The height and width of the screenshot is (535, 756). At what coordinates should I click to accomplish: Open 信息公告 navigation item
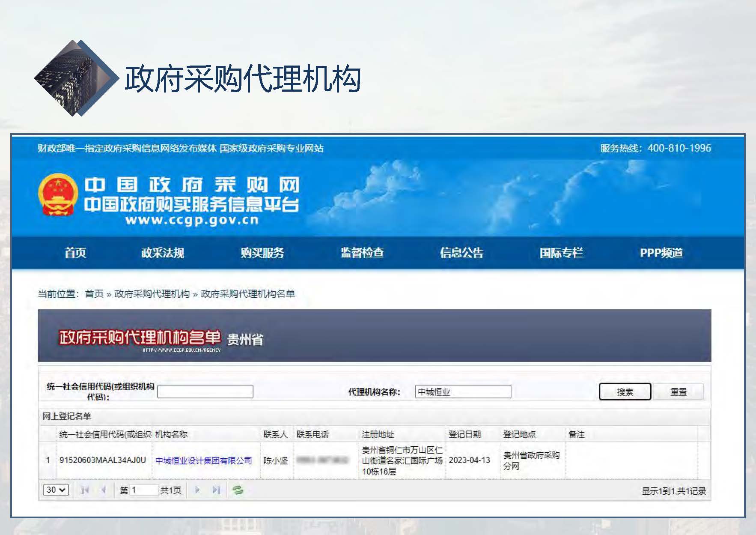462,253
